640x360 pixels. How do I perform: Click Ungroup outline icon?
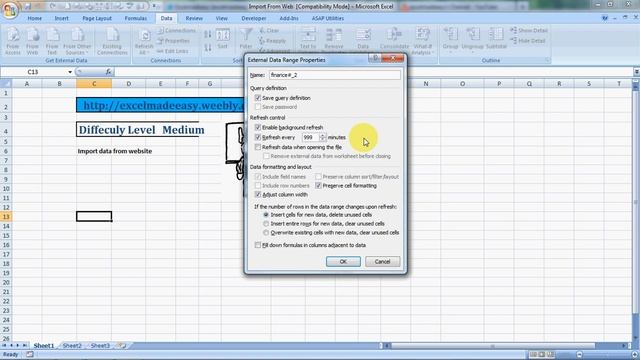click(x=473, y=40)
